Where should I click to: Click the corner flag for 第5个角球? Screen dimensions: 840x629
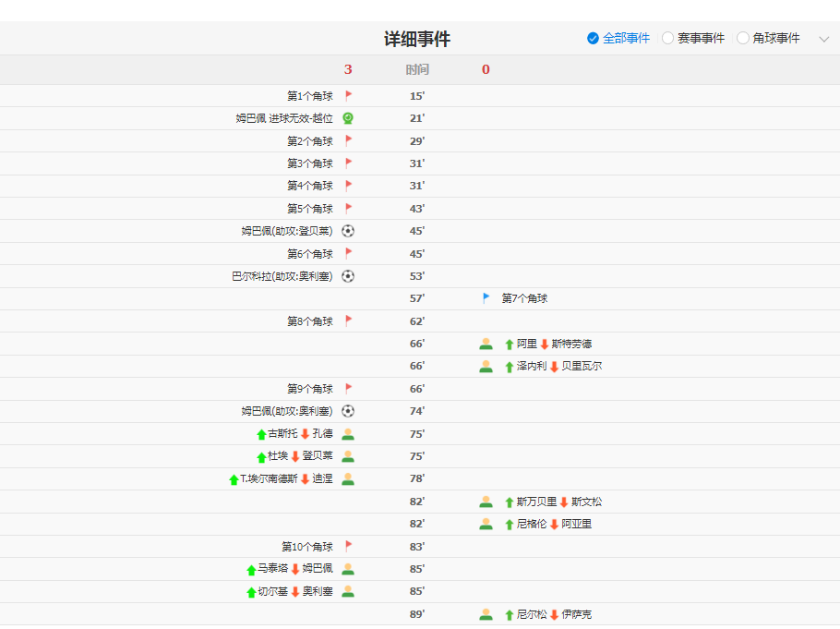click(348, 208)
